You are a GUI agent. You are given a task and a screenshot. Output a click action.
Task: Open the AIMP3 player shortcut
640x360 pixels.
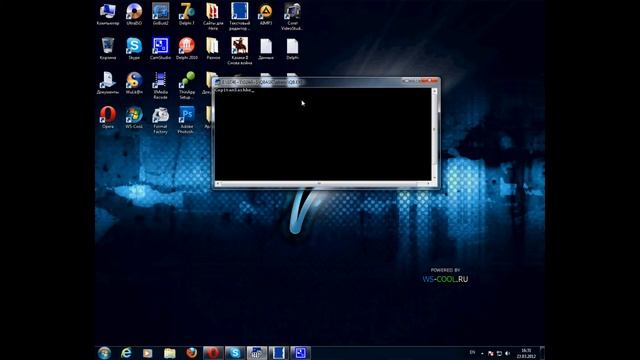266,14
